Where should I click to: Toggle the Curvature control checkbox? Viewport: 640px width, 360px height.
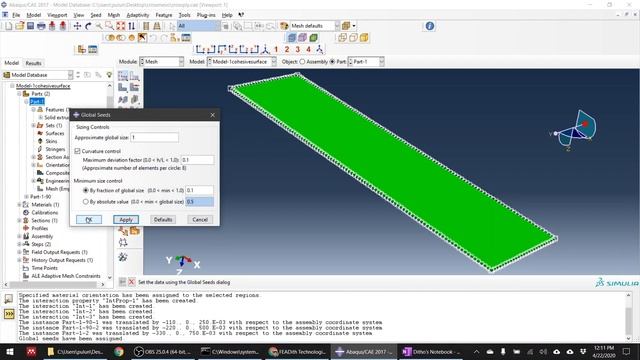coord(77,151)
